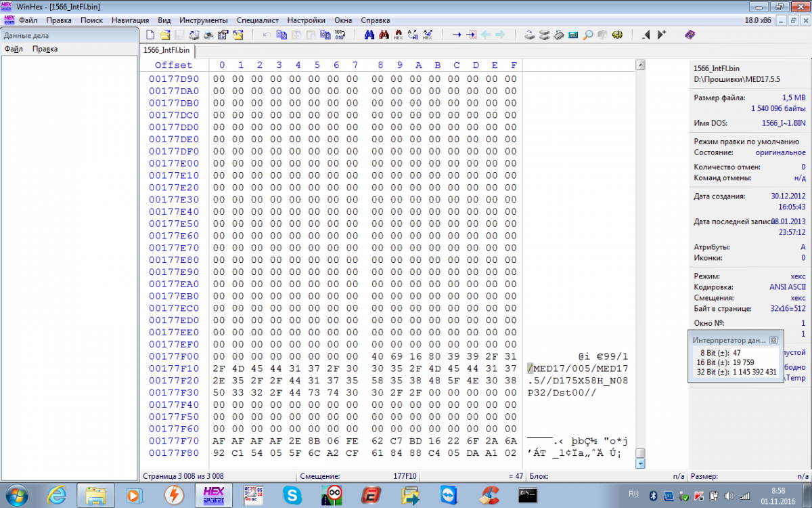The width and height of the screenshot is (812, 508).
Task: Click the RU language indicator in tray
Action: (634, 494)
